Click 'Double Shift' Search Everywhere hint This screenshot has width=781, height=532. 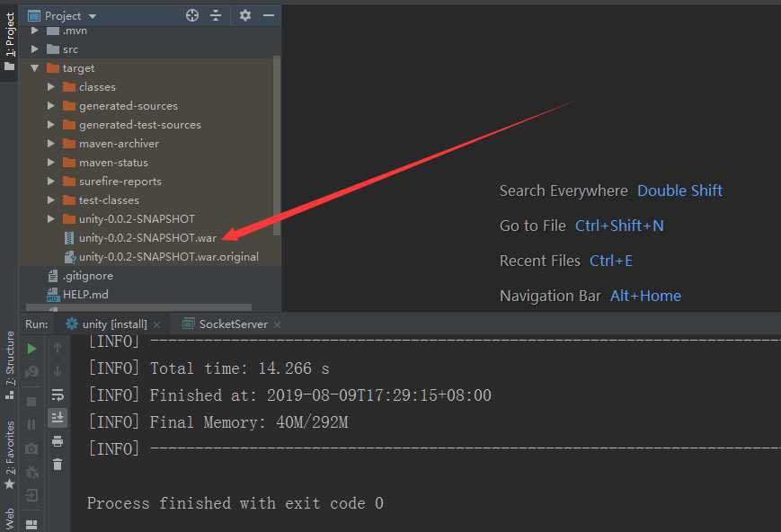[679, 191]
